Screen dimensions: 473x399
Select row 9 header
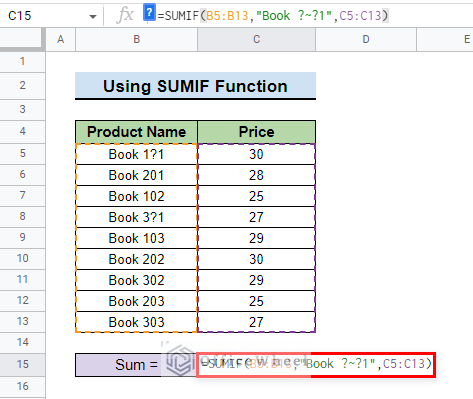click(x=22, y=238)
